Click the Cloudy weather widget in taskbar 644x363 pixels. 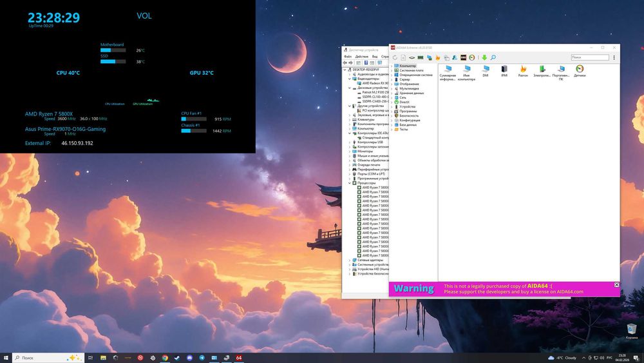(x=562, y=358)
